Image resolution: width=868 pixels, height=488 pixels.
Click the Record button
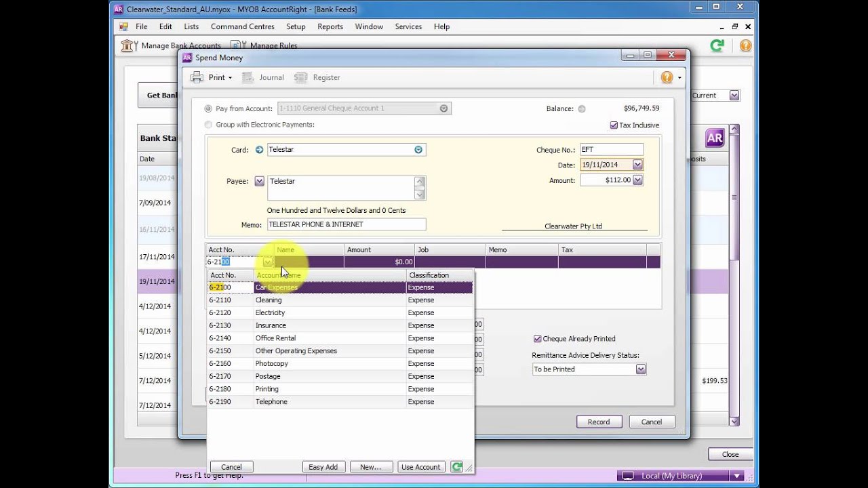point(599,422)
